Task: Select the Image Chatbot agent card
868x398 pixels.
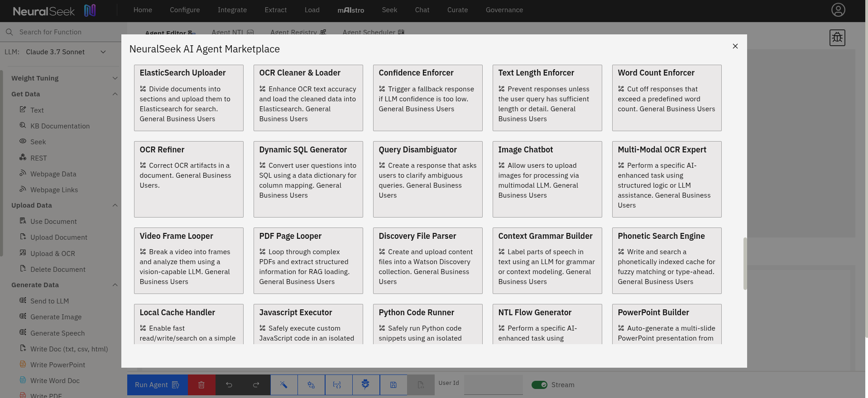Action: pyautogui.click(x=547, y=179)
